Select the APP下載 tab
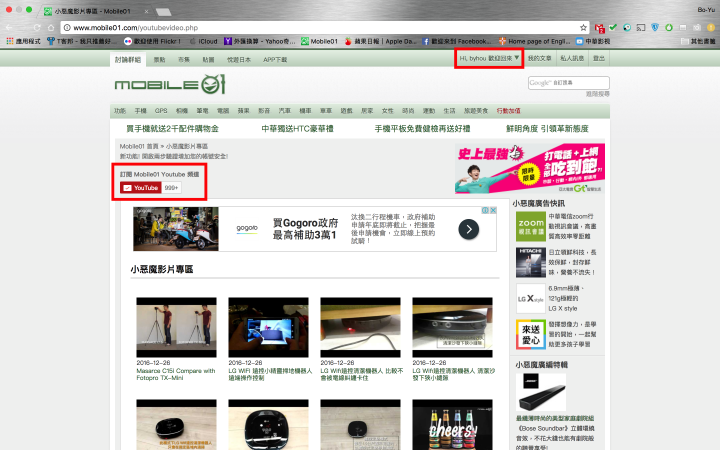The height and width of the screenshot is (450, 720). (275, 60)
